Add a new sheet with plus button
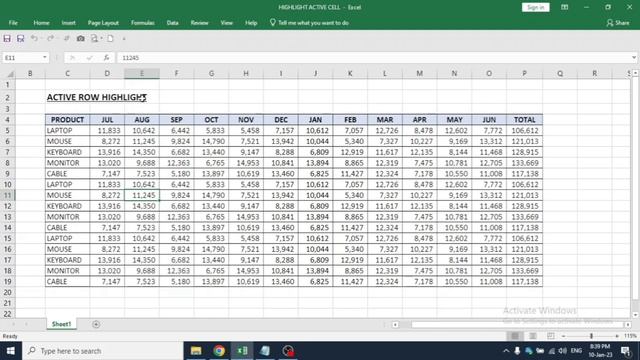This screenshot has width=640, height=360. click(x=96, y=324)
